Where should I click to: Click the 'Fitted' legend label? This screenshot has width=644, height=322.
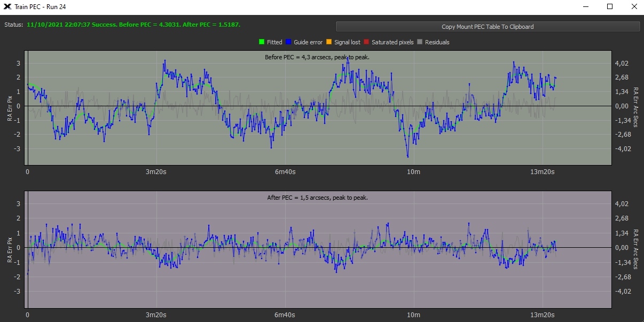(x=274, y=42)
